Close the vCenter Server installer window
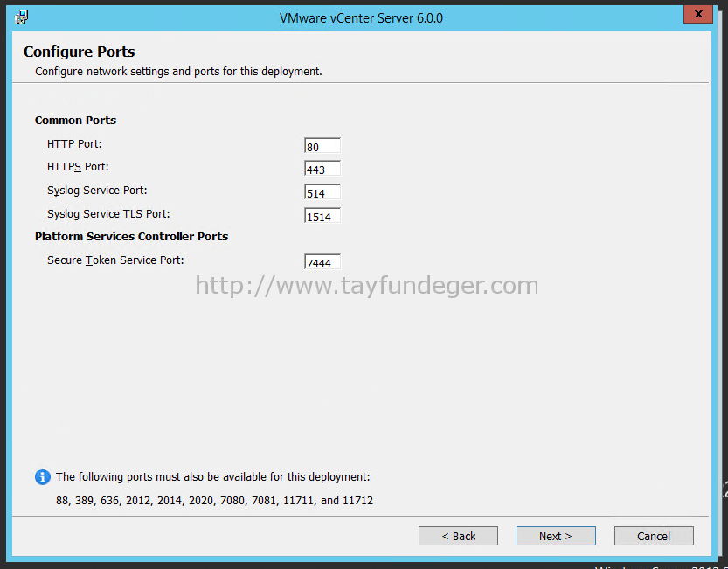Screen dimensions: 728x569 (697, 14)
